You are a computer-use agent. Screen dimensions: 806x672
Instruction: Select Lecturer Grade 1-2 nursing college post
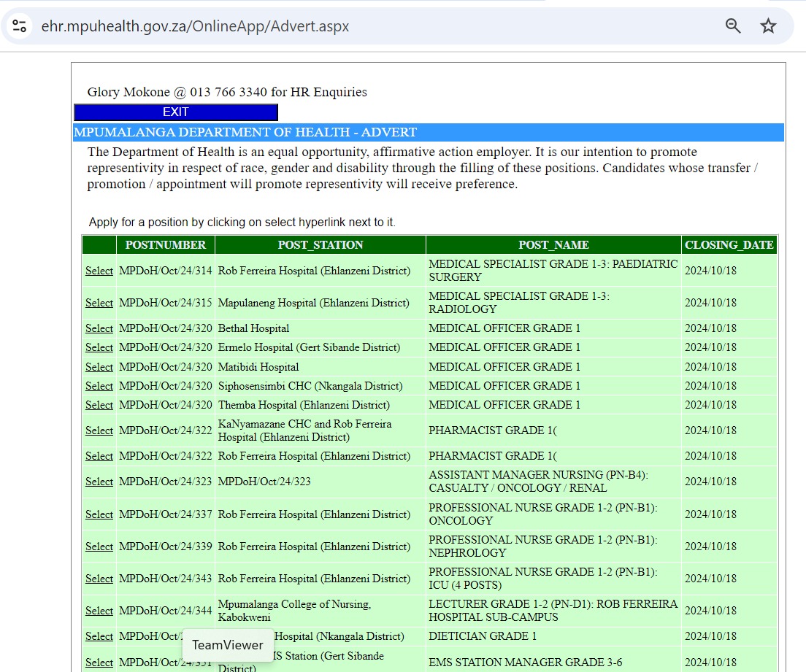pyautogui.click(x=99, y=611)
